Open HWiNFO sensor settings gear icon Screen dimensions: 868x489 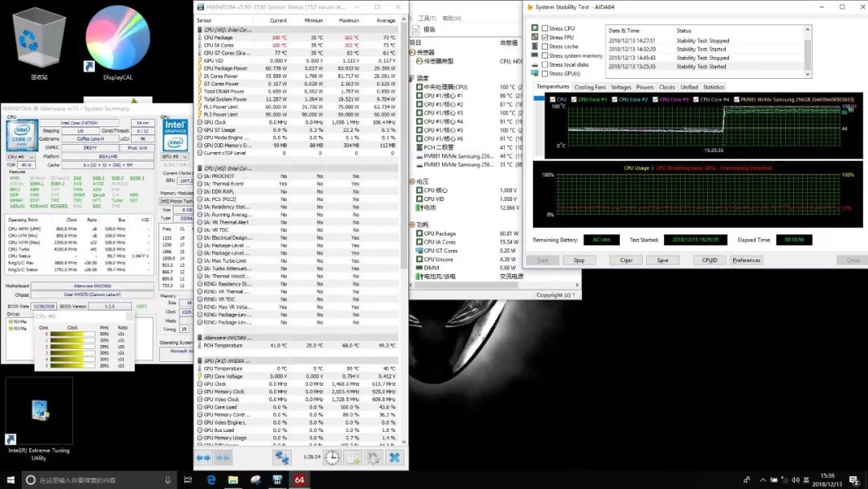point(374,458)
